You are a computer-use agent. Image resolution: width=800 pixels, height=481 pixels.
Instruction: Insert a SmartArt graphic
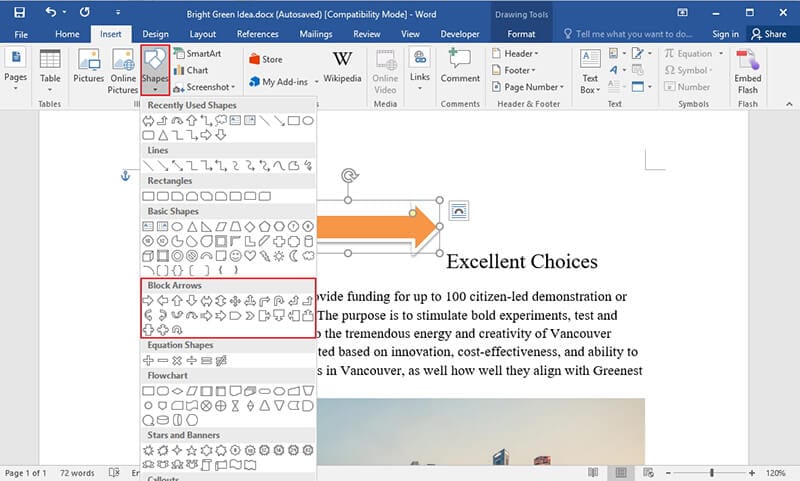(197, 53)
